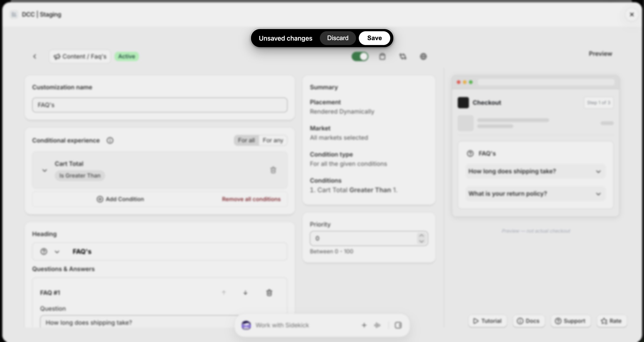Screen dimensions: 644x342
Task: Click the FAQ's heading text field
Action: (177, 251)
